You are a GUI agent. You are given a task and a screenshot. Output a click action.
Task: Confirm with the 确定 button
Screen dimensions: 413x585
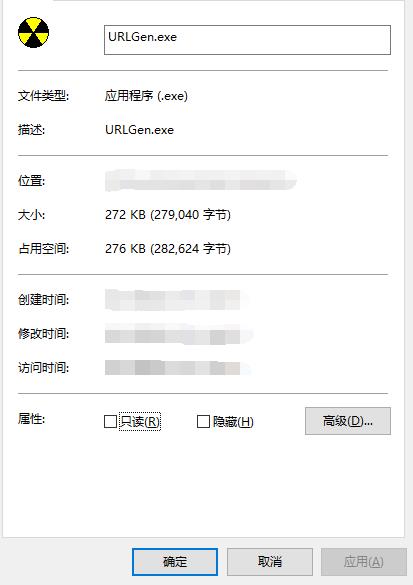(x=175, y=561)
